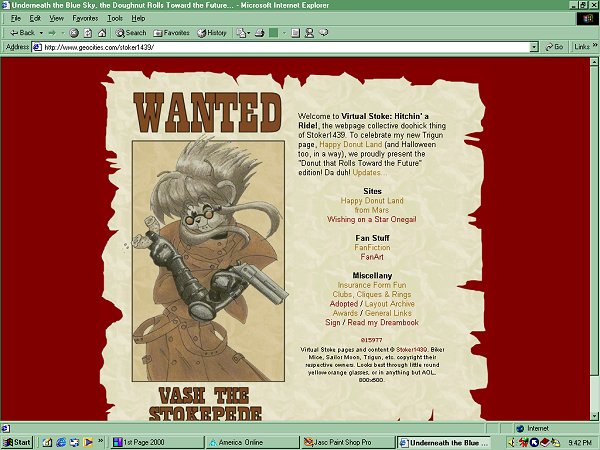Open the Windows Start menu
Screen dimensions: 600x450
(x=17, y=443)
